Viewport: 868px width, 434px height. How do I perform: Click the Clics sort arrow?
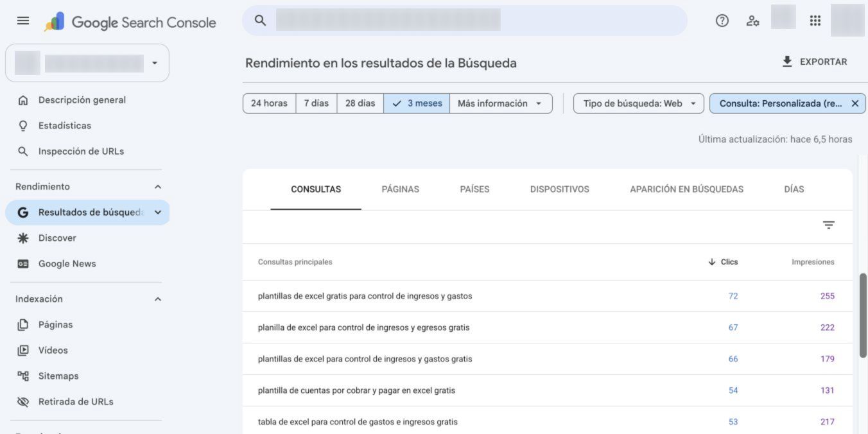click(711, 262)
